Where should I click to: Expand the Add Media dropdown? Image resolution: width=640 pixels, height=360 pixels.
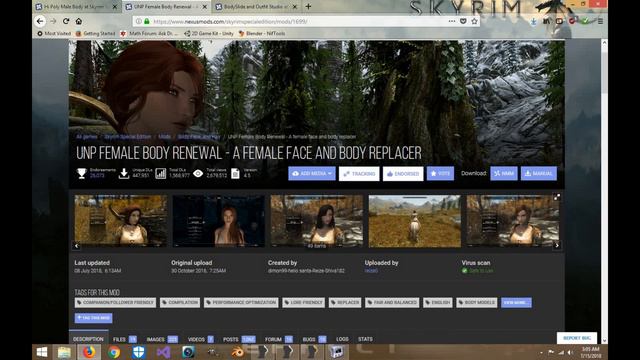tap(312, 173)
